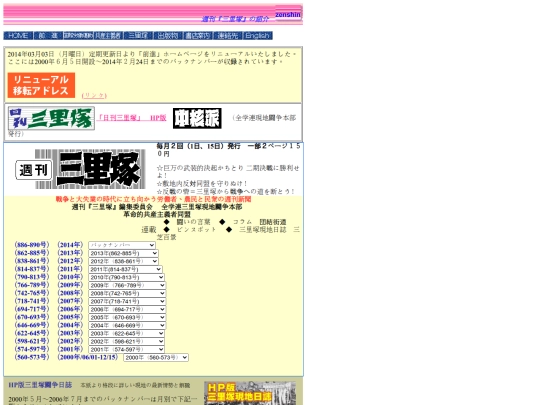Expand the 2001年(574-597号) dropdown

click(126, 350)
